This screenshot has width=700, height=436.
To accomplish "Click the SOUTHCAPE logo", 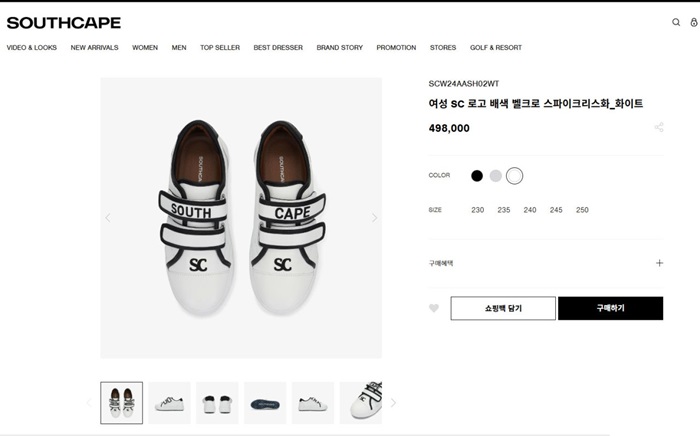I will [64, 22].
